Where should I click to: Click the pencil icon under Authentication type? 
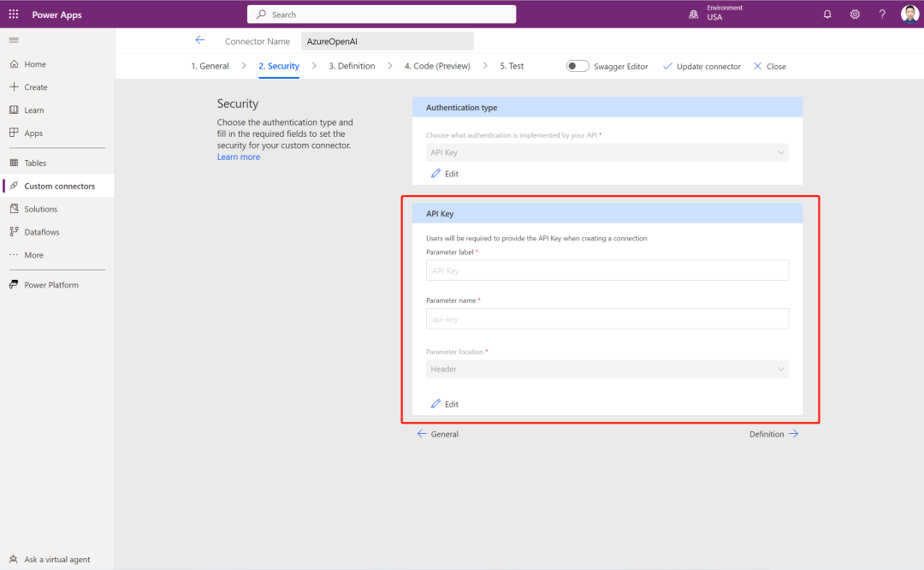pyautogui.click(x=435, y=173)
